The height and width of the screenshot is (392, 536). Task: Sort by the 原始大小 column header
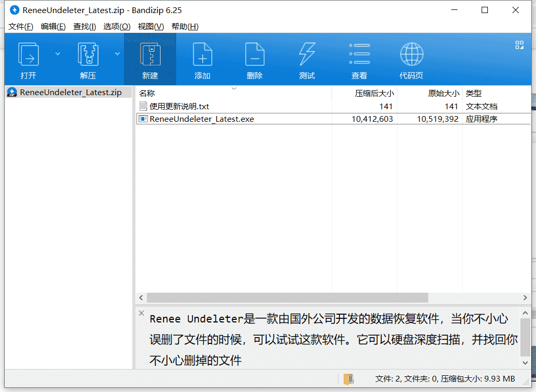tap(430, 93)
